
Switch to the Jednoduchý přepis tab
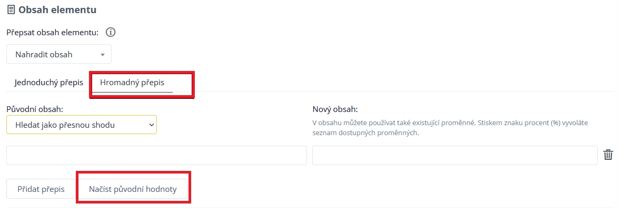pyautogui.click(x=49, y=83)
